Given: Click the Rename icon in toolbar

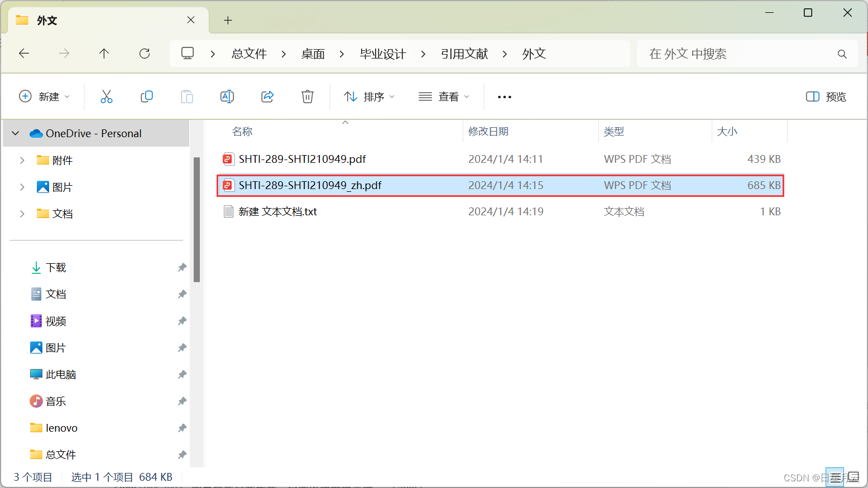Looking at the screenshot, I should (227, 96).
